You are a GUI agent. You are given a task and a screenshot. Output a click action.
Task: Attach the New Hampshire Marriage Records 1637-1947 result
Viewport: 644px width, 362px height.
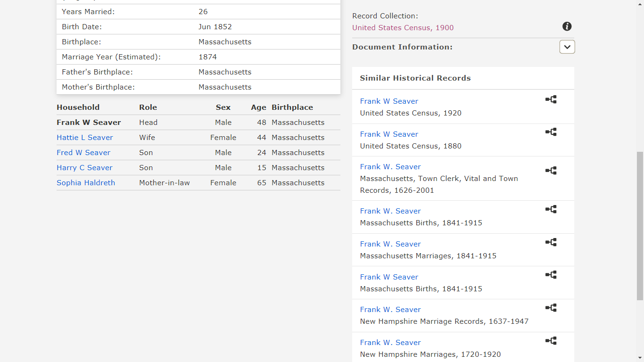pos(550,307)
